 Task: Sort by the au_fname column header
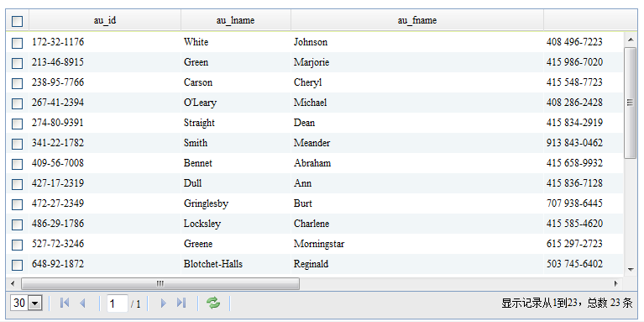click(417, 20)
